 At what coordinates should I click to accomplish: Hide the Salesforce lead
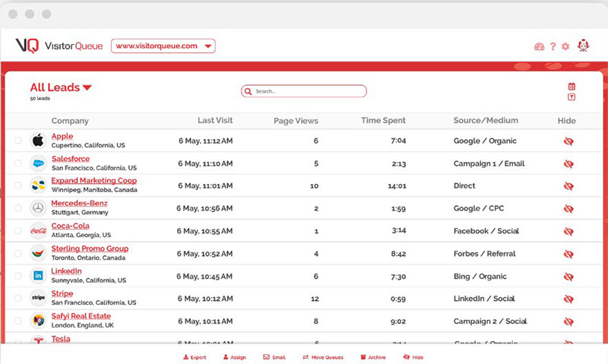coord(568,164)
